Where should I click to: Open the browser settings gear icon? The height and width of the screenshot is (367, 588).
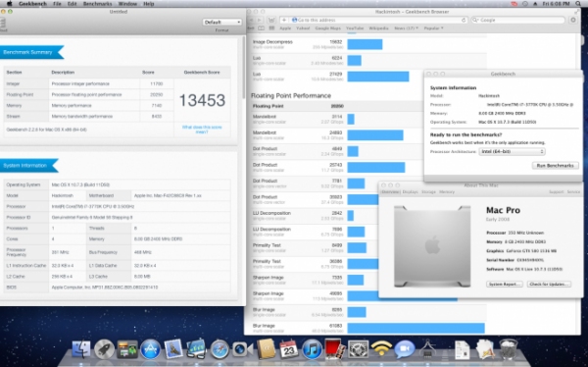573,20
